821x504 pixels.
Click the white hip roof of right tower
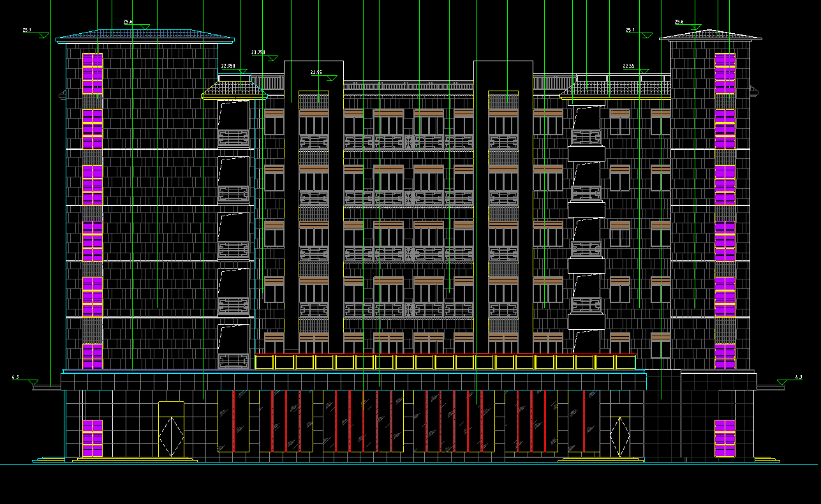click(710, 36)
